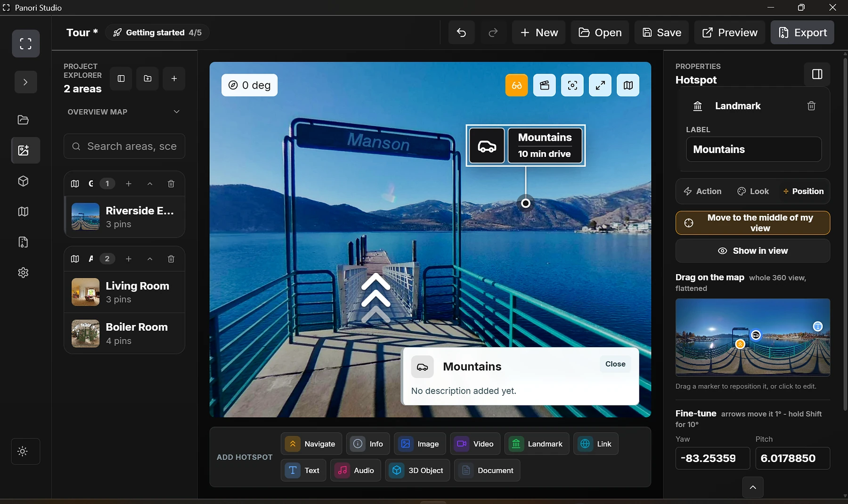The height and width of the screenshot is (504, 848).
Task: Expand viewer to fullscreen
Action: pyautogui.click(x=600, y=85)
